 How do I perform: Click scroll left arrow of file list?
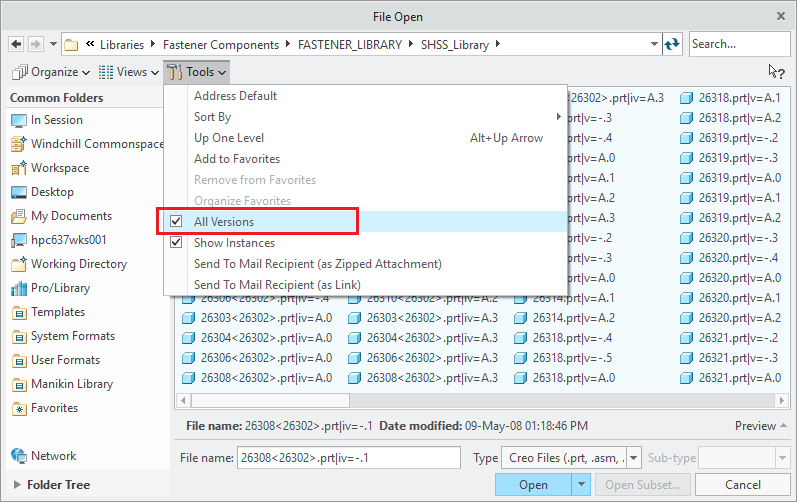coord(183,400)
